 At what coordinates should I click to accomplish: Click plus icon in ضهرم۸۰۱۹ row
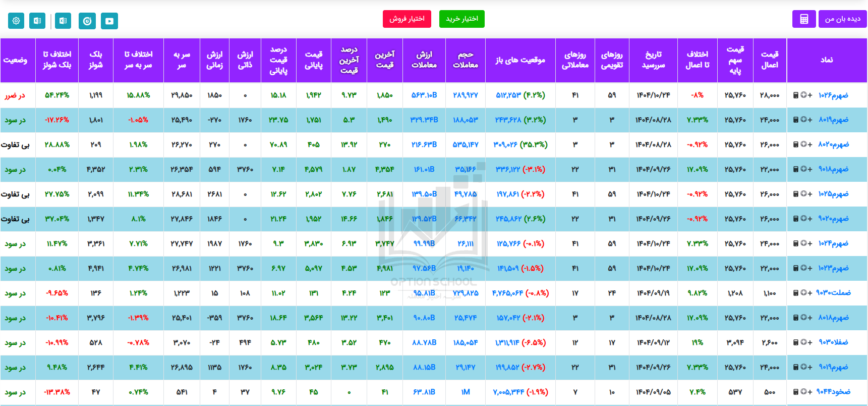tap(810, 120)
